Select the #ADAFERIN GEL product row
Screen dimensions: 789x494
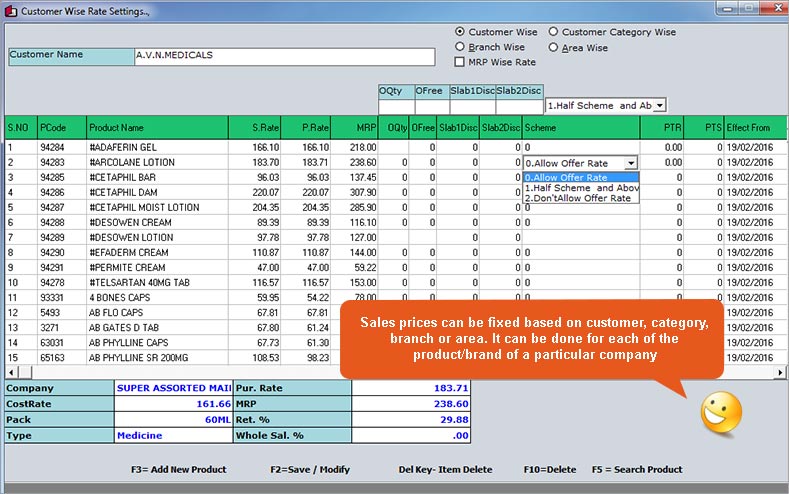tap(395, 147)
